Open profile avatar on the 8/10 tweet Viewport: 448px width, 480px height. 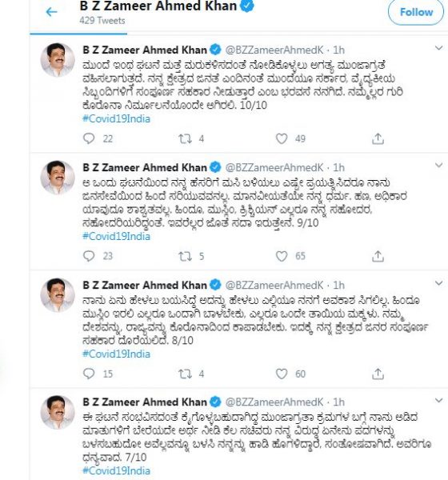tap(58, 294)
